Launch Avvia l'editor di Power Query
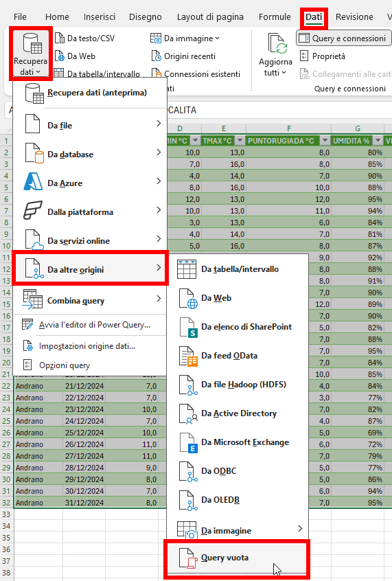392x581 pixels. (x=90, y=325)
